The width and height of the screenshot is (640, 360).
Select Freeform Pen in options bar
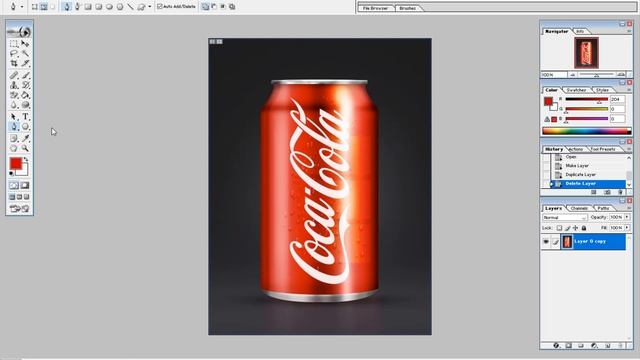point(77,7)
